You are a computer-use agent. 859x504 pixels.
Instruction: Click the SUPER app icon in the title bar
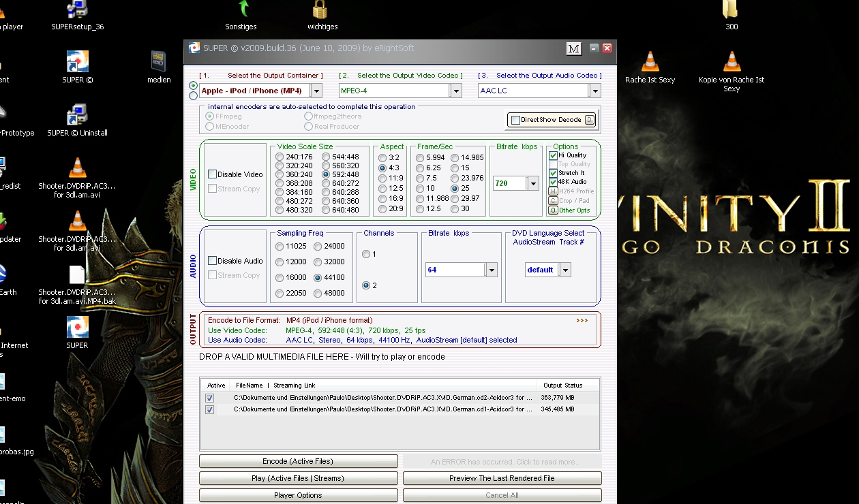(194, 48)
